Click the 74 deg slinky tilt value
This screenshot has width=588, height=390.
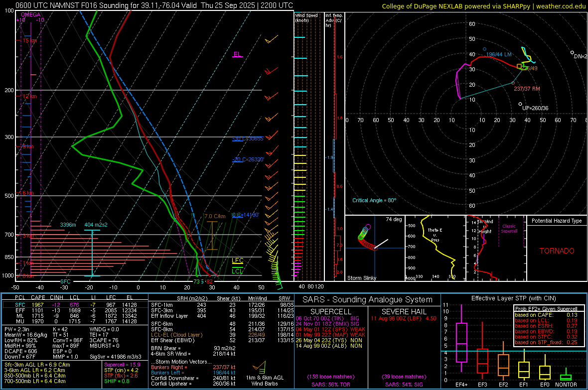(x=394, y=219)
